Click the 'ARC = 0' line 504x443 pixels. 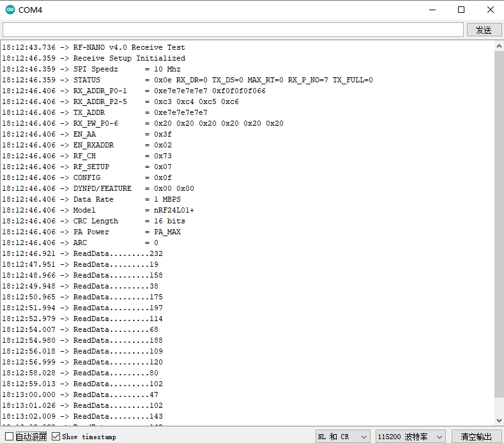(80, 243)
